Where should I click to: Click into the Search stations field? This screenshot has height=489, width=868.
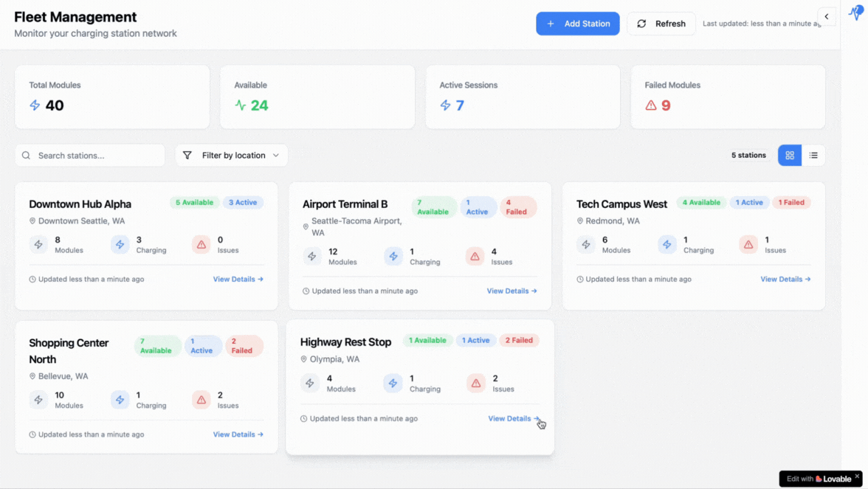click(90, 156)
